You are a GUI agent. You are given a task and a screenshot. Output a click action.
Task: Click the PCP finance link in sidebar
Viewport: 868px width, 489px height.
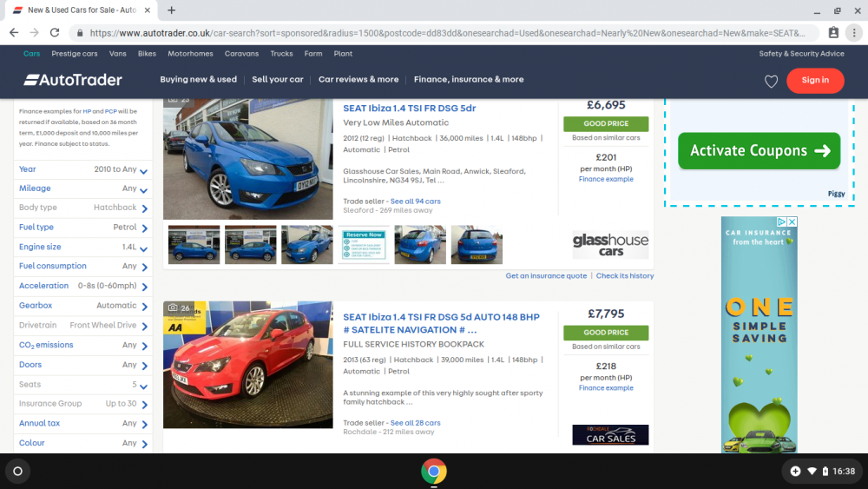[x=111, y=111]
